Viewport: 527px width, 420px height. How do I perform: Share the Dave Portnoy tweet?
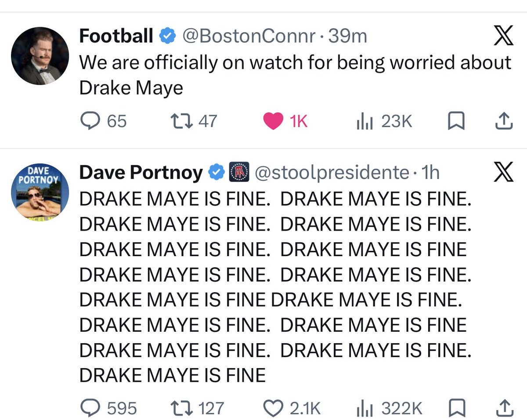pos(504,409)
